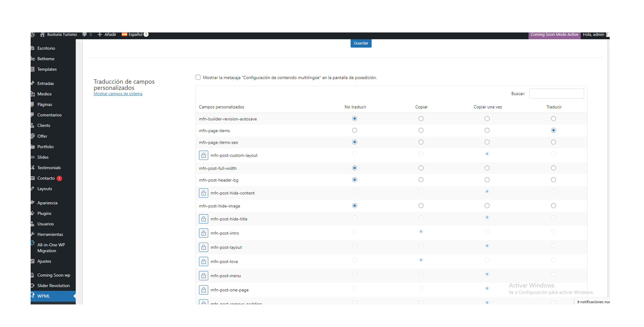Screen dimensions: 644x327
Task: Click the Añadir new content link
Action: [110, 35]
